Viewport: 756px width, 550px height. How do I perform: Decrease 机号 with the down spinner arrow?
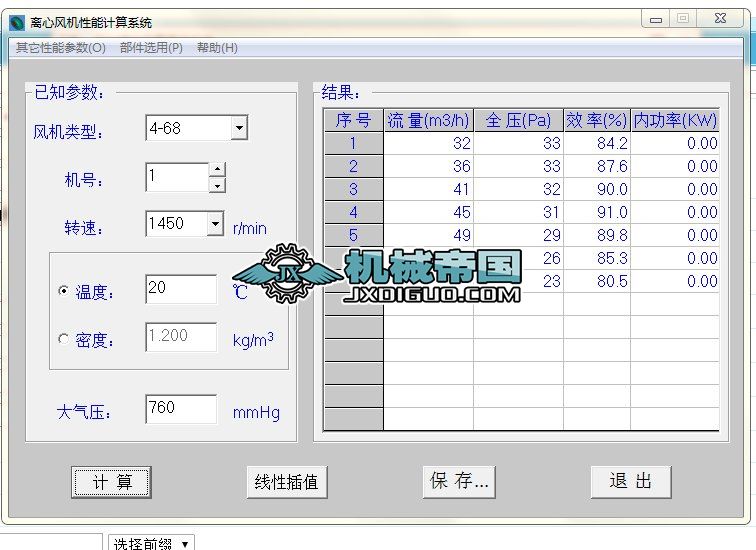click(217, 185)
